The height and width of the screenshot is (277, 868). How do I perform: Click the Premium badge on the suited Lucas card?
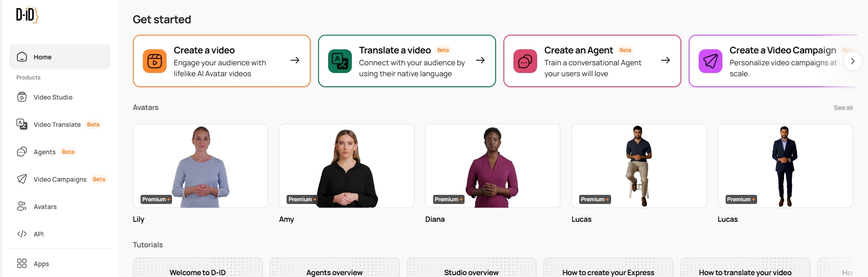741,199
